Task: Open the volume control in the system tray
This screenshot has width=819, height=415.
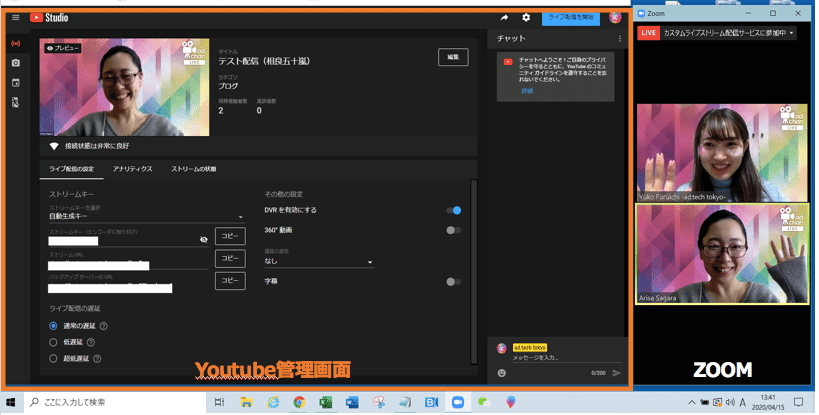Action: [x=730, y=402]
